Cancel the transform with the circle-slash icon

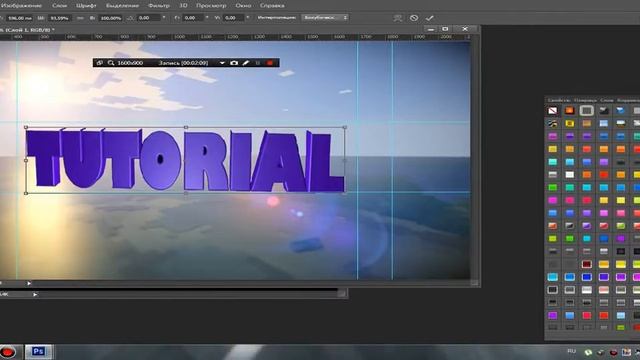[x=414, y=18]
